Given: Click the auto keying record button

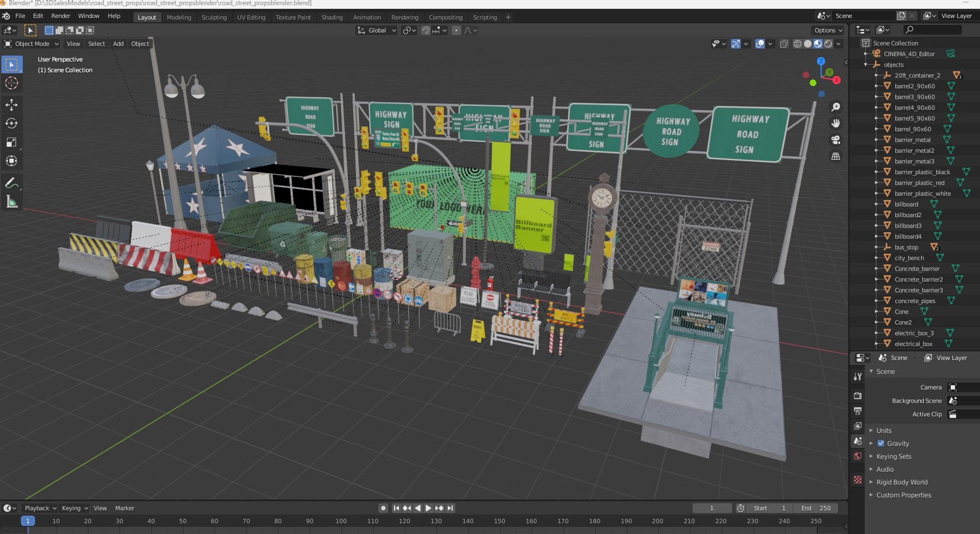Looking at the screenshot, I should pos(383,508).
